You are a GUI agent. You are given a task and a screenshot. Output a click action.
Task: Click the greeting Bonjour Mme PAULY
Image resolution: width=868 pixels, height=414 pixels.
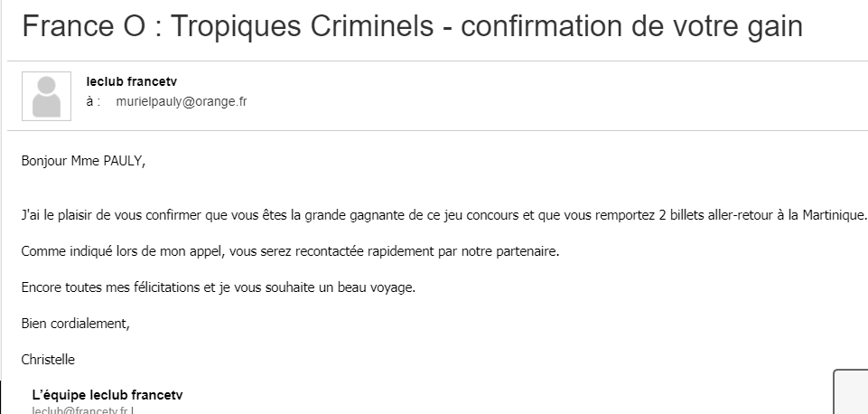[83, 161]
